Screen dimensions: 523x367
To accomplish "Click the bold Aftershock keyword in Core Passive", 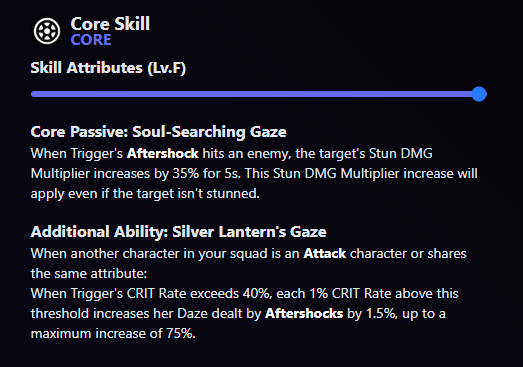I will click(x=163, y=153).
